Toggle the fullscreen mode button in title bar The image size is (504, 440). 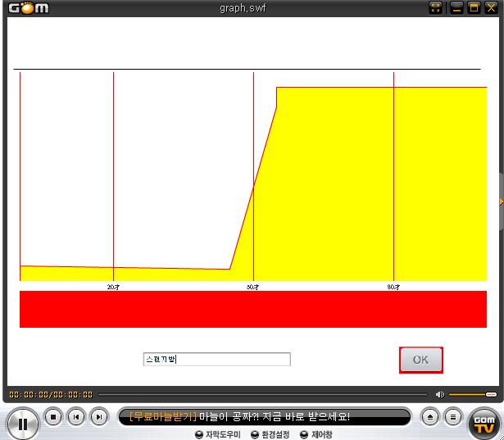[436, 7]
